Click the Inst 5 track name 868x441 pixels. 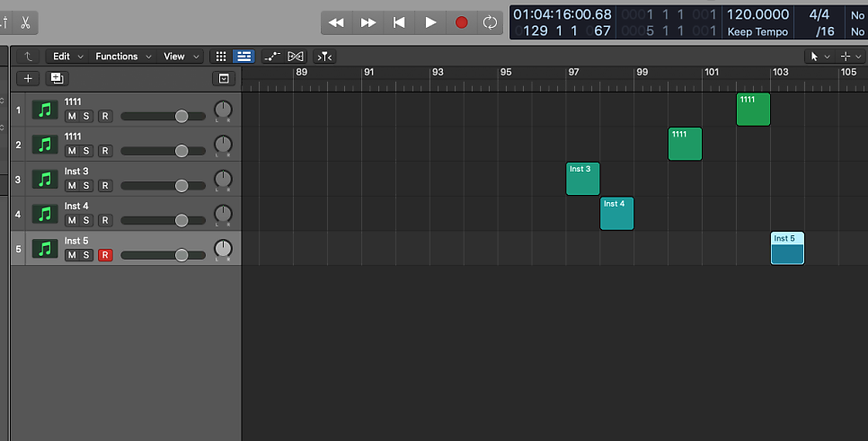pos(75,241)
